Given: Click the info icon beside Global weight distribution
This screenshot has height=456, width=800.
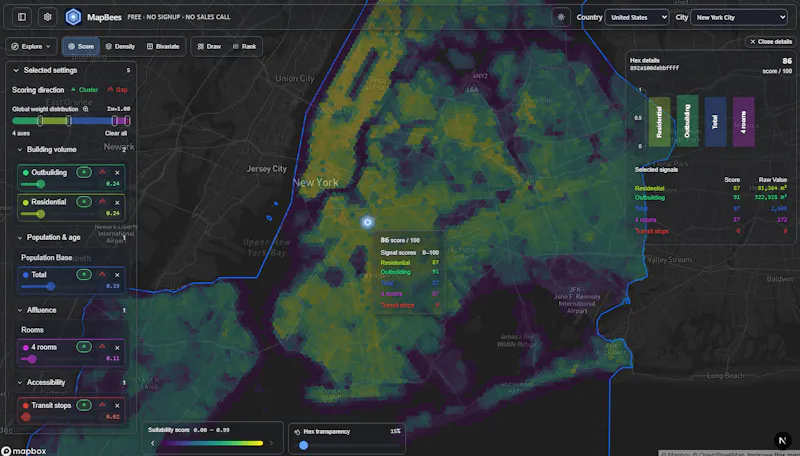Looking at the screenshot, I should (x=86, y=109).
